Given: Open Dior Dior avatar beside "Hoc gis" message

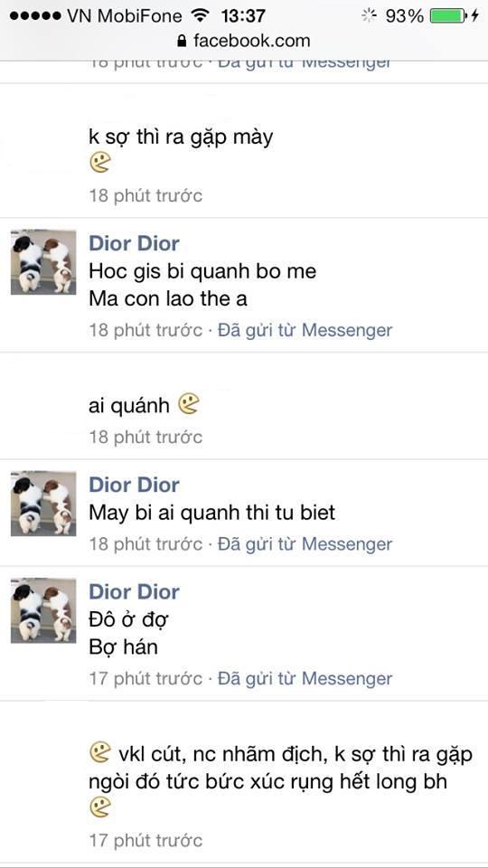Looking at the screenshot, I should click(43, 262).
